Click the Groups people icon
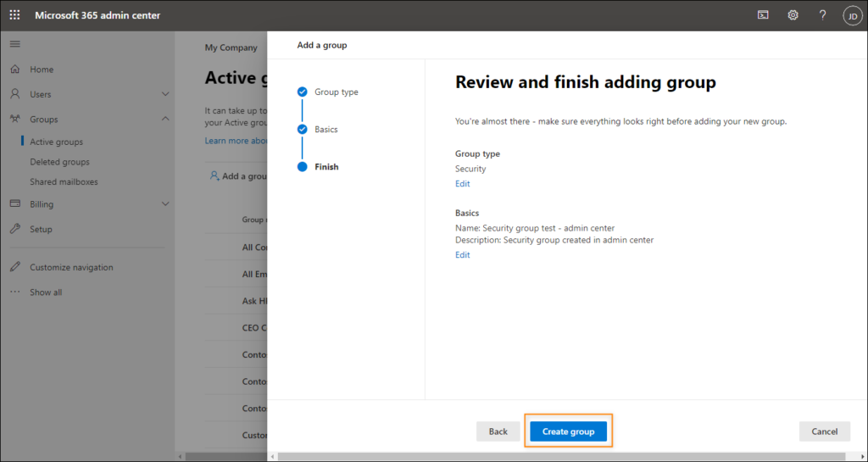The width and height of the screenshot is (868, 462). 15,119
